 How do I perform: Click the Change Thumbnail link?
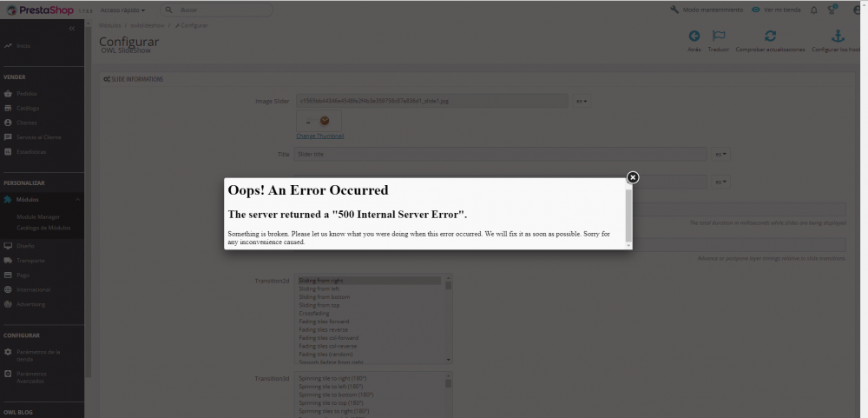coord(320,136)
